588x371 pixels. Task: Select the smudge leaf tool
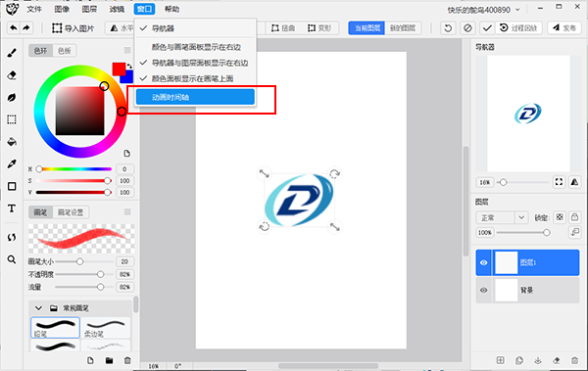click(x=12, y=98)
